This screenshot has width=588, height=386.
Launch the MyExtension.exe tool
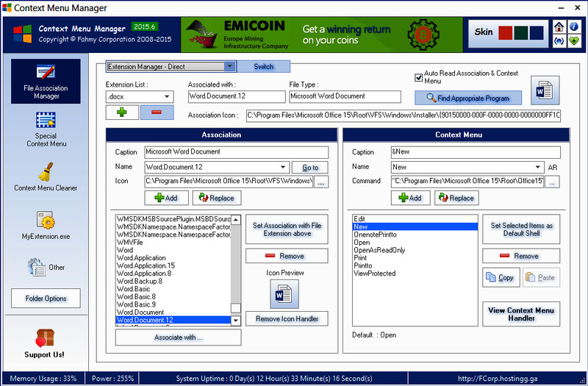pos(46,225)
